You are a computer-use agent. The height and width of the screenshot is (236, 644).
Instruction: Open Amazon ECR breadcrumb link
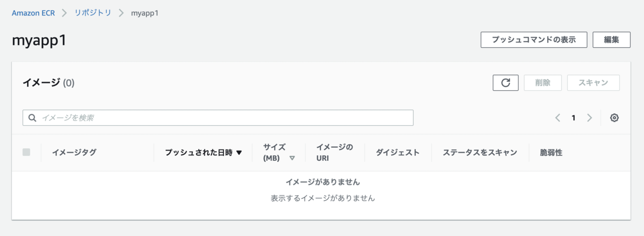click(33, 12)
